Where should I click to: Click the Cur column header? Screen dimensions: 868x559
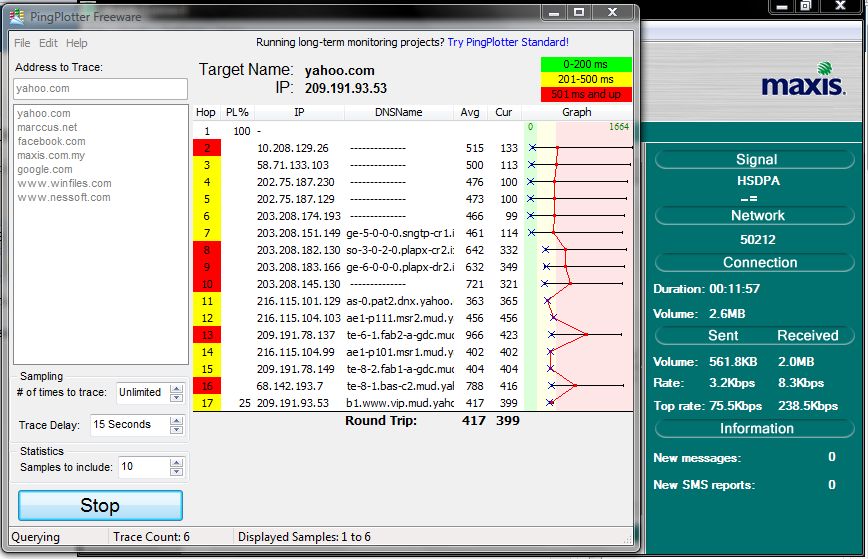[x=504, y=112]
